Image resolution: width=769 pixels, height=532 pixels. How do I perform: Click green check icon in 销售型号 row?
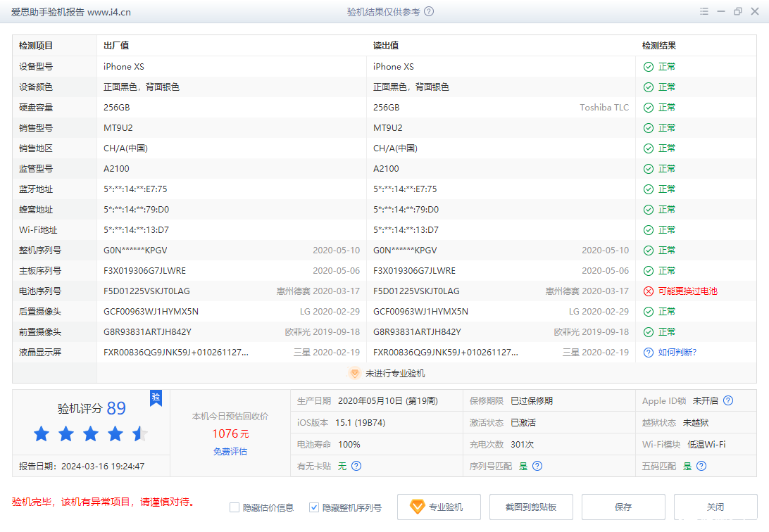(649, 128)
